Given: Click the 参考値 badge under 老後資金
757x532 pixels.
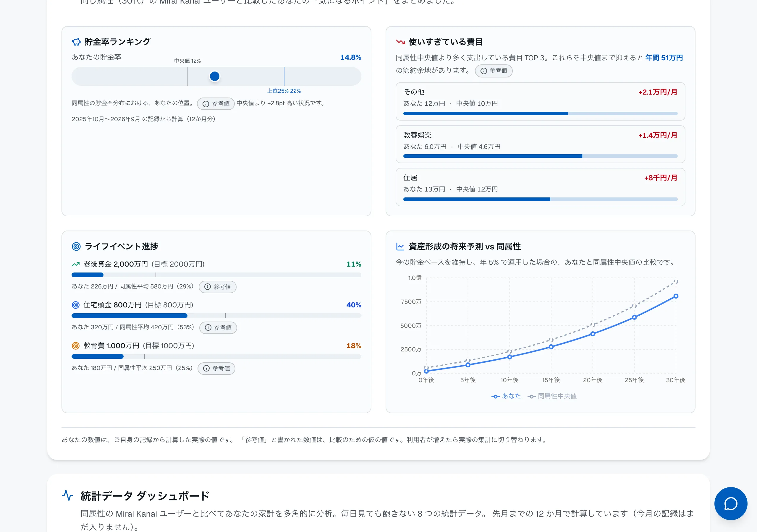Looking at the screenshot, I should pos(218,287).
